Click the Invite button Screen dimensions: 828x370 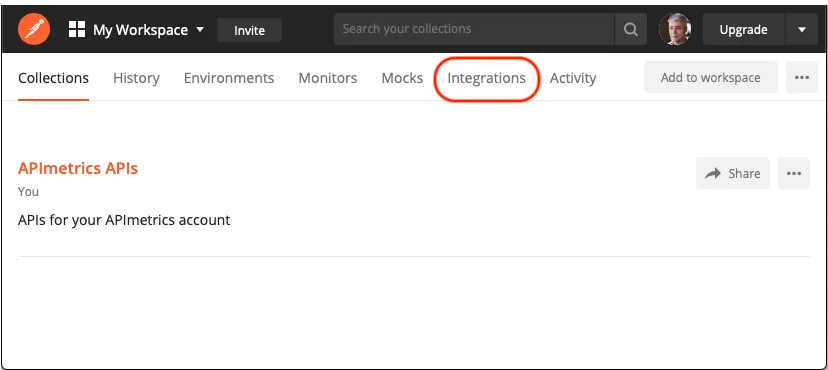pos(249,30)
